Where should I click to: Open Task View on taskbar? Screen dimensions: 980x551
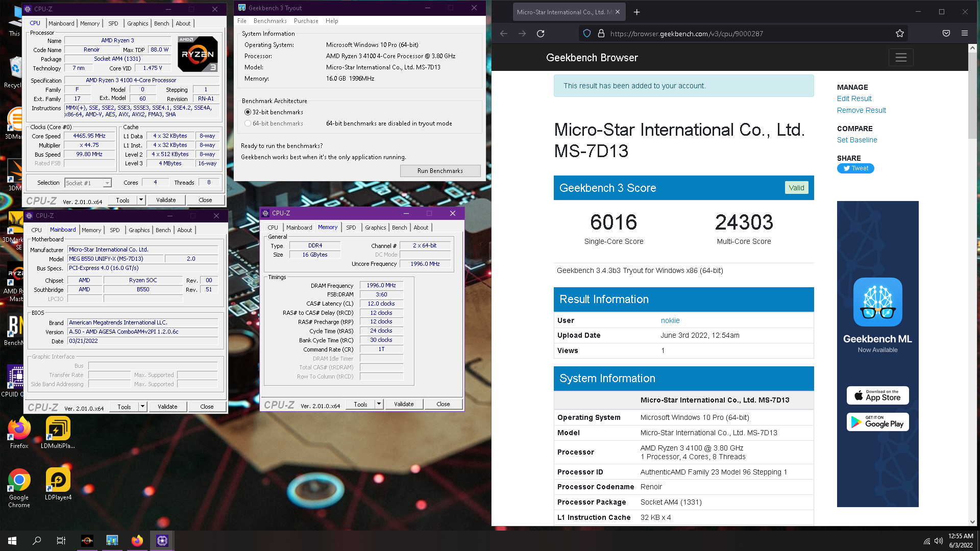(61, 541)
